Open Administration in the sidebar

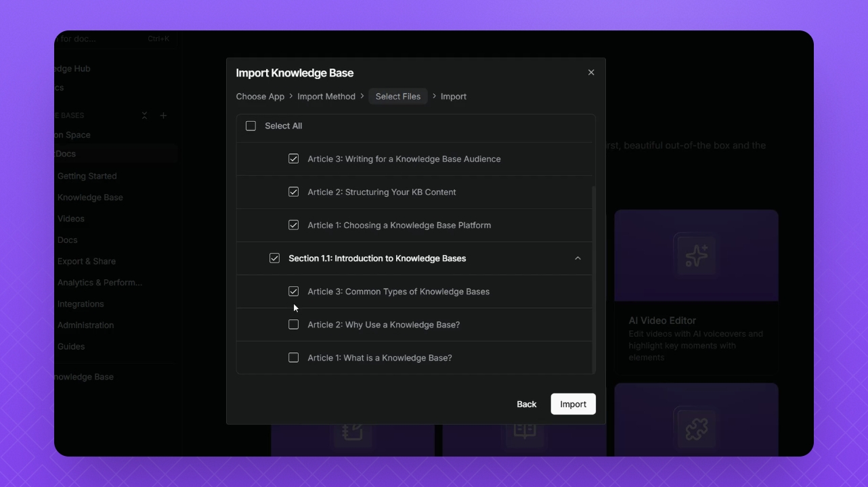tap(86, 325)
